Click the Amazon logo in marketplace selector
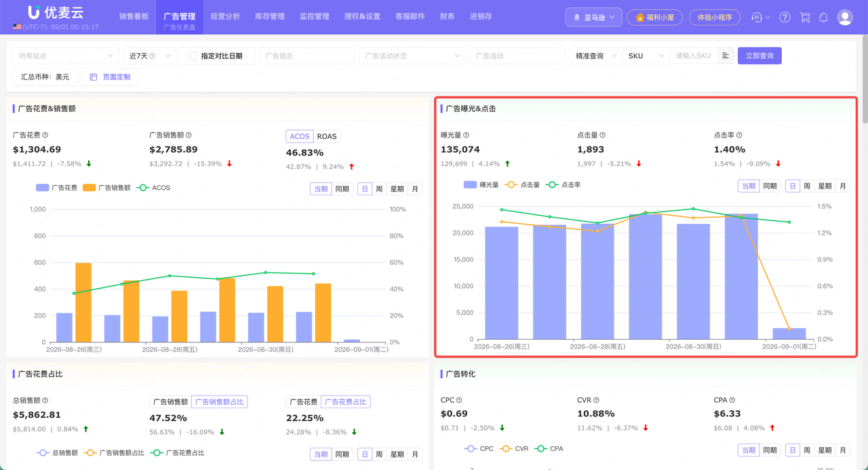The width and height of the screenshot is (868, 470). [577, 18]
